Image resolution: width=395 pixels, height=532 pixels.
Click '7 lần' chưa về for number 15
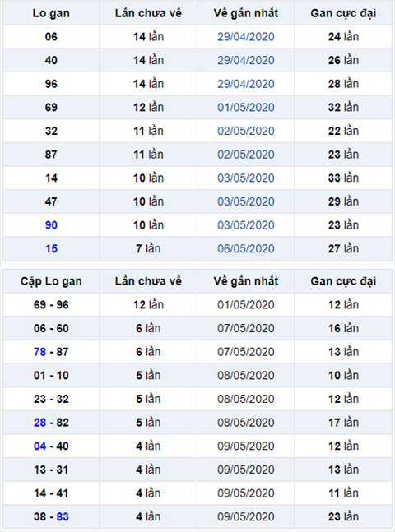point(148,248)
